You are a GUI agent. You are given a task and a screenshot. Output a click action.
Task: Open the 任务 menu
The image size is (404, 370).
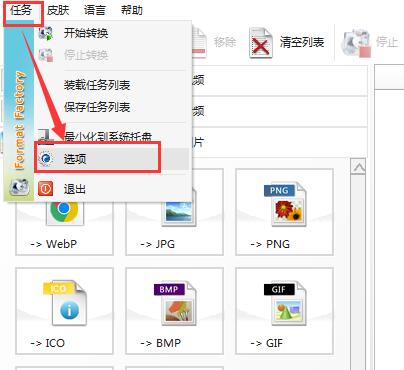[x=21, y=10]
